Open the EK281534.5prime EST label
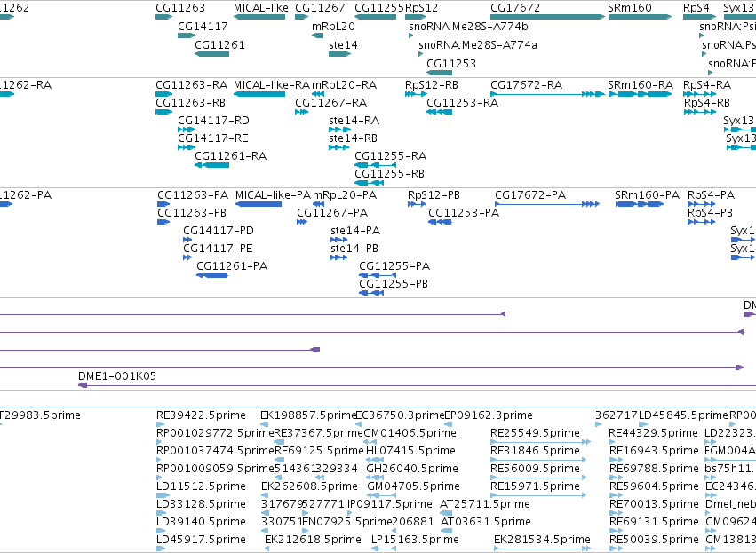The height and width of the screenshot is (553, 756). (542, 540)
